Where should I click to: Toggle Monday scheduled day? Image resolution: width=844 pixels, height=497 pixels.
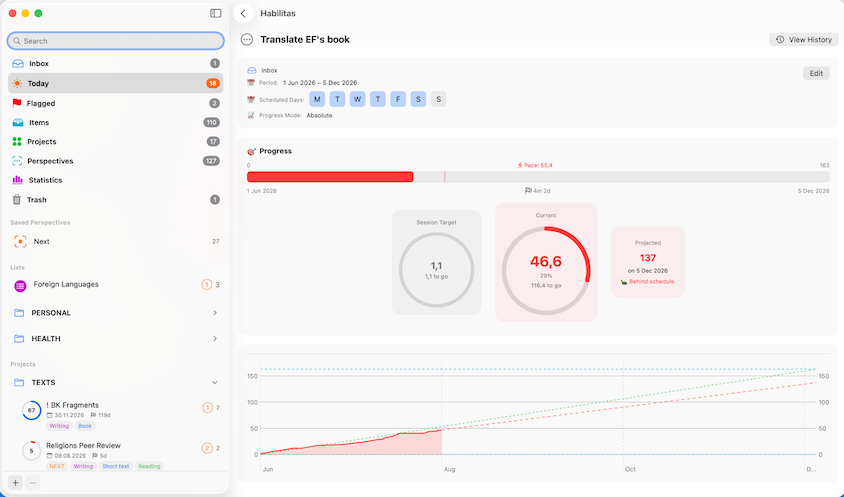[317, 99]
